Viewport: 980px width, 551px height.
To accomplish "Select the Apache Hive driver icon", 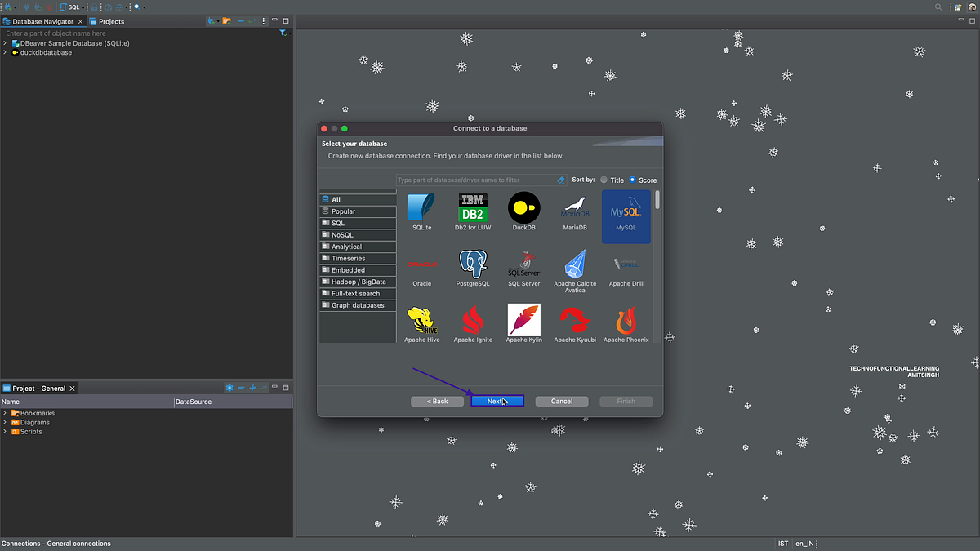I will point(421,321).
